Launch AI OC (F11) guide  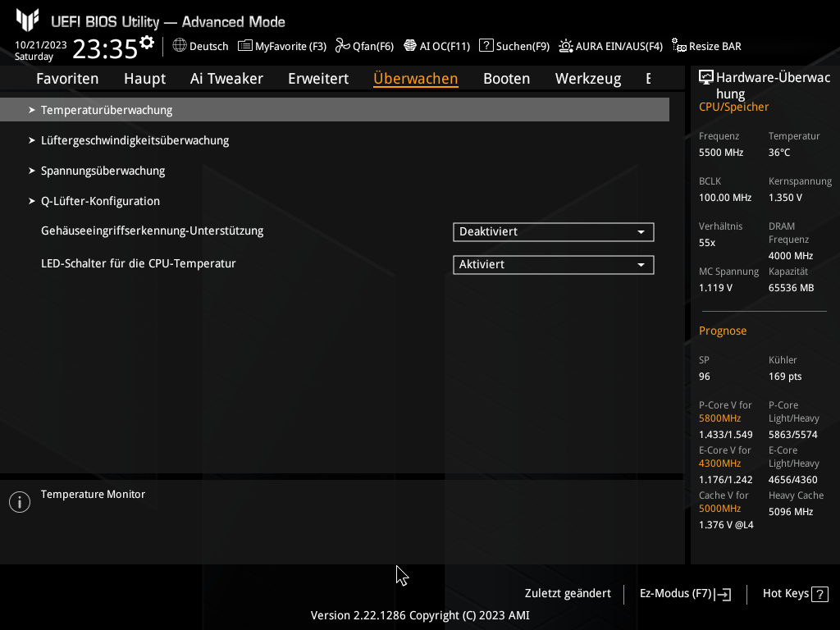[410, 46]
